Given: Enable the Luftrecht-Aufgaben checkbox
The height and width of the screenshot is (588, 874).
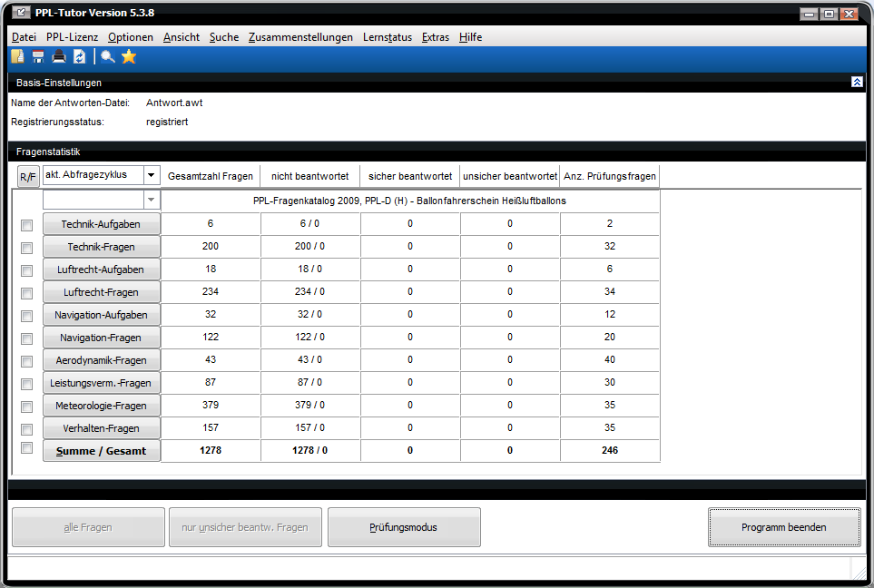Looking at the screenshot, I should 26,271.
